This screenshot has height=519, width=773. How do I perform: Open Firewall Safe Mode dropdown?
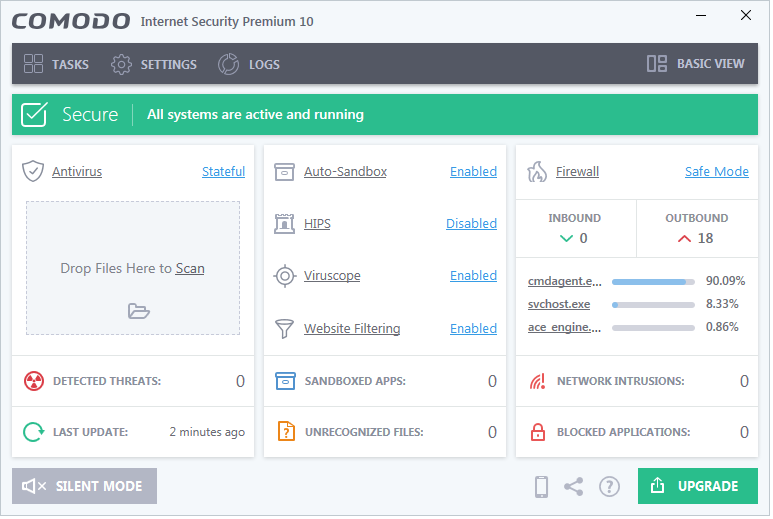coord(718,172)
